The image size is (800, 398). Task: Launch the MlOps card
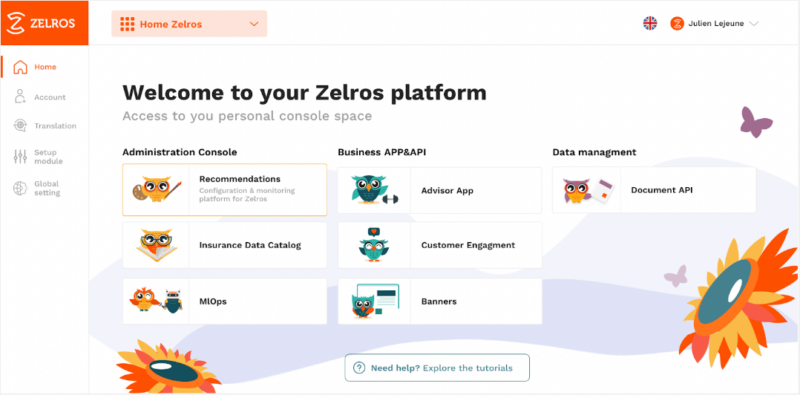coord(224,301)
